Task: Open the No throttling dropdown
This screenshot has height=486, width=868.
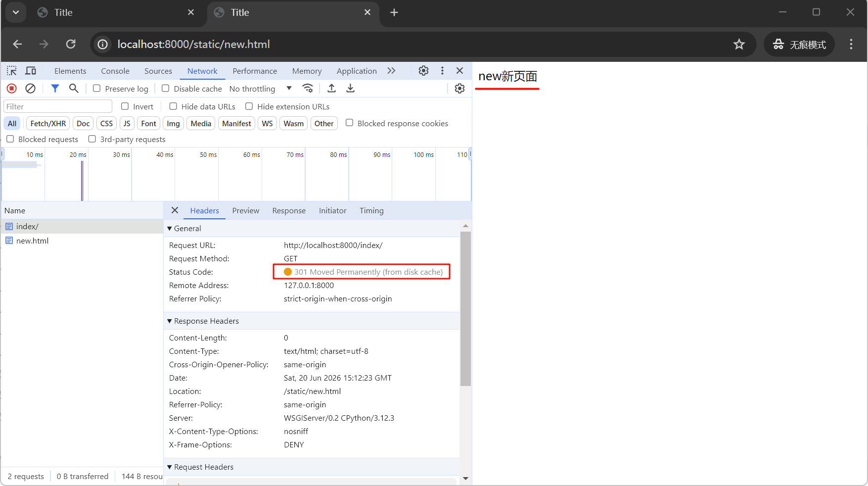Action: click(261, 89)
